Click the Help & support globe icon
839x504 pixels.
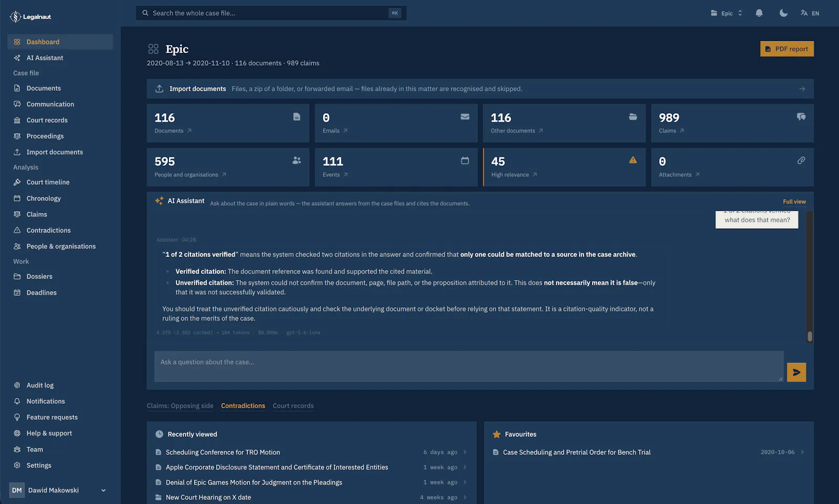17,433
